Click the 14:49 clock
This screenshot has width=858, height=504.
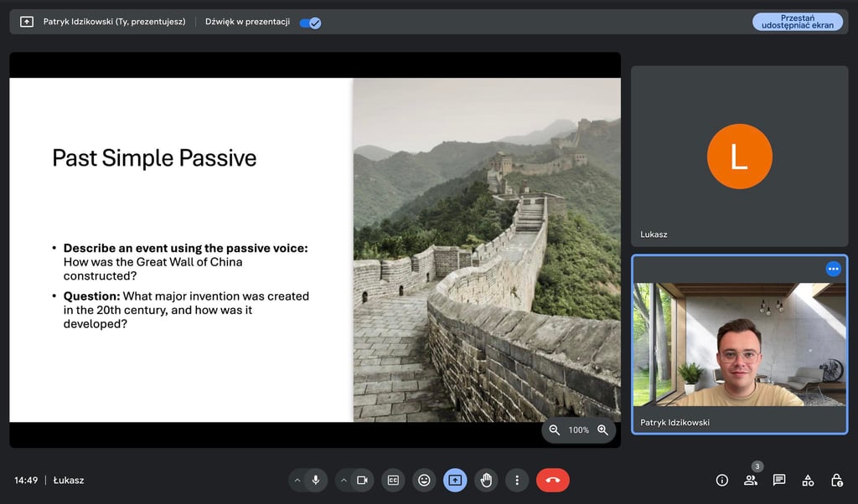tap(26, 481)
